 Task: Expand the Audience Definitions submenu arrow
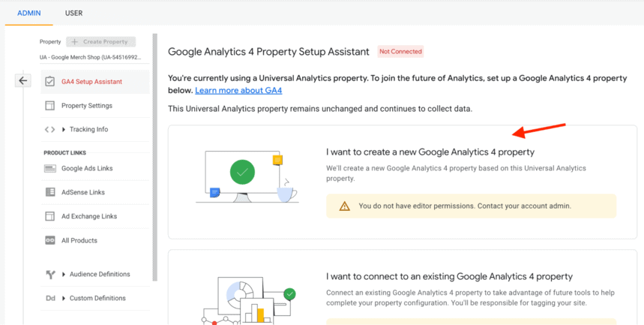click(x=64, y=275)
